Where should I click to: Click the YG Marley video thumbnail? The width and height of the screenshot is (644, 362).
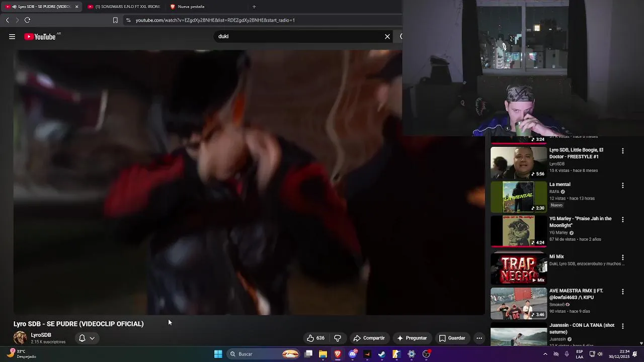[518, 231]
